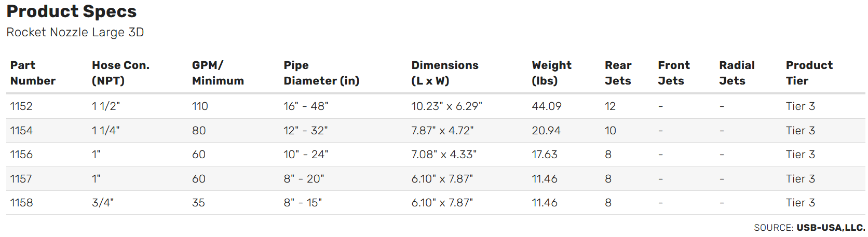This screenshot has width=868, height=237.
Task: Select the Rear Jets column header
Action: pos(618,73)
